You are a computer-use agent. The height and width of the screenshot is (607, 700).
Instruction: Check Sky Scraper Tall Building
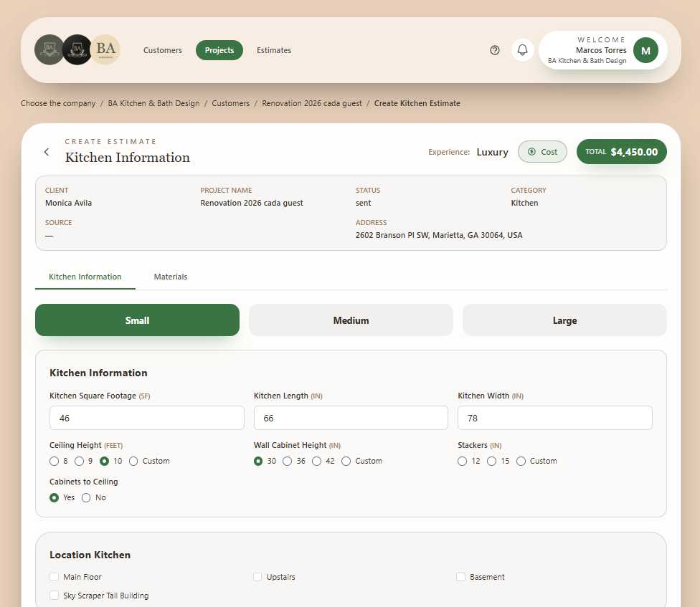pyautogui.click(x=54, y=596)
